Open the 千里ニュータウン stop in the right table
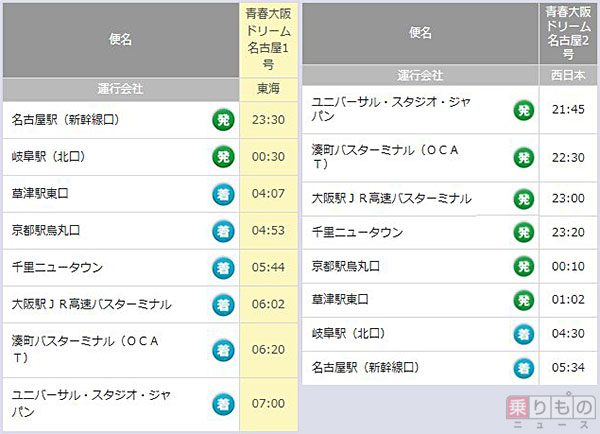This screenshot has height=434, width=600. [x=357, y=232]
